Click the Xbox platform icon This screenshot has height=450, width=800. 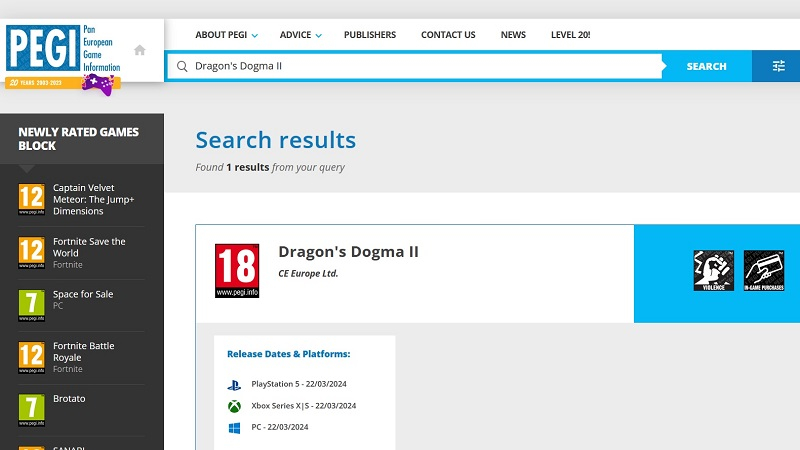[x=234, y=406]
